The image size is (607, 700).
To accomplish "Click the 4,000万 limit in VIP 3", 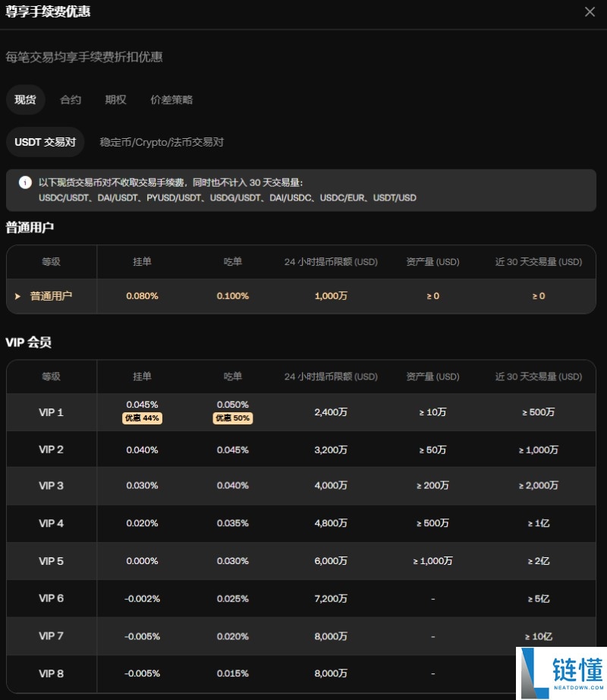I will pyautogui.click(x=331, y=485).
